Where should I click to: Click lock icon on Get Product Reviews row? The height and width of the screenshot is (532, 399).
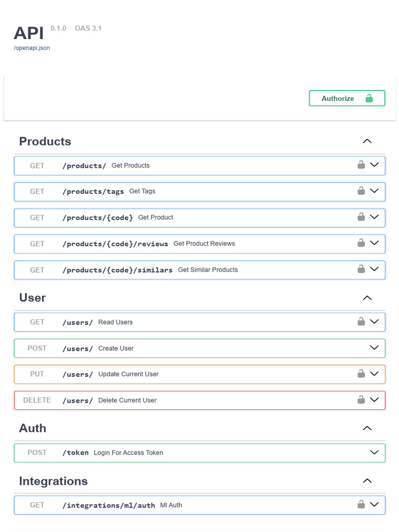(x=361, y=243)
